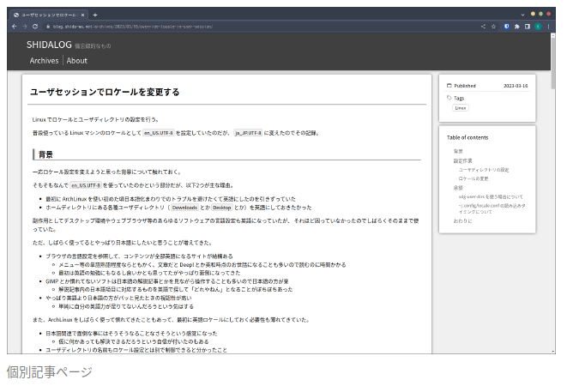Click the Downloads code snippet
The width and height of the screenshot is (567, 392).
click(184, 208)
